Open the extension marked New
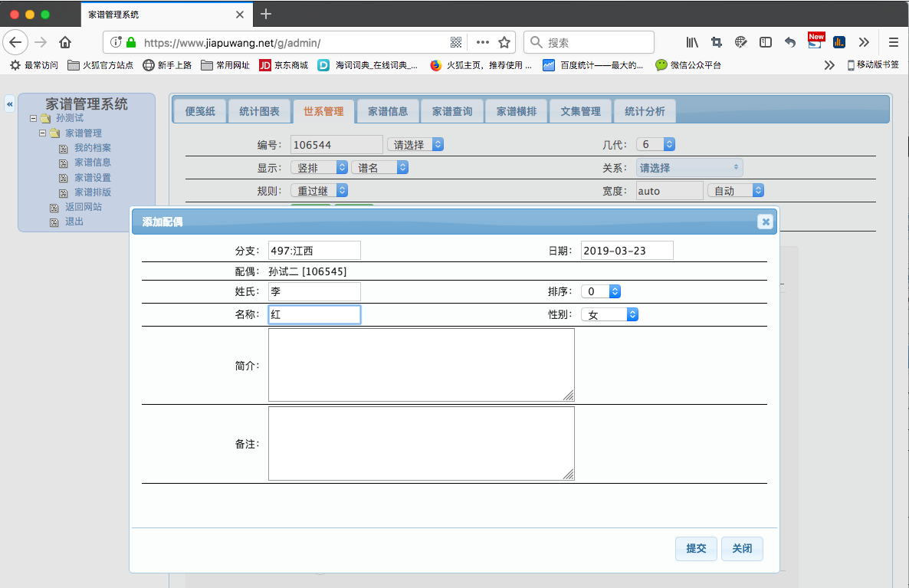Viewport: 909px width, 588px height. 815,41
